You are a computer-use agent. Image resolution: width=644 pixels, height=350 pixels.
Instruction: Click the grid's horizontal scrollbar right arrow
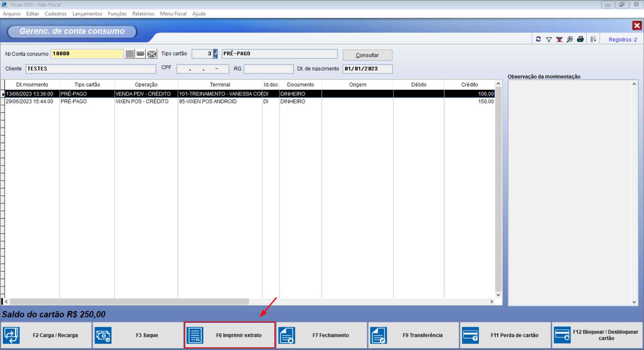click(492, 302)
